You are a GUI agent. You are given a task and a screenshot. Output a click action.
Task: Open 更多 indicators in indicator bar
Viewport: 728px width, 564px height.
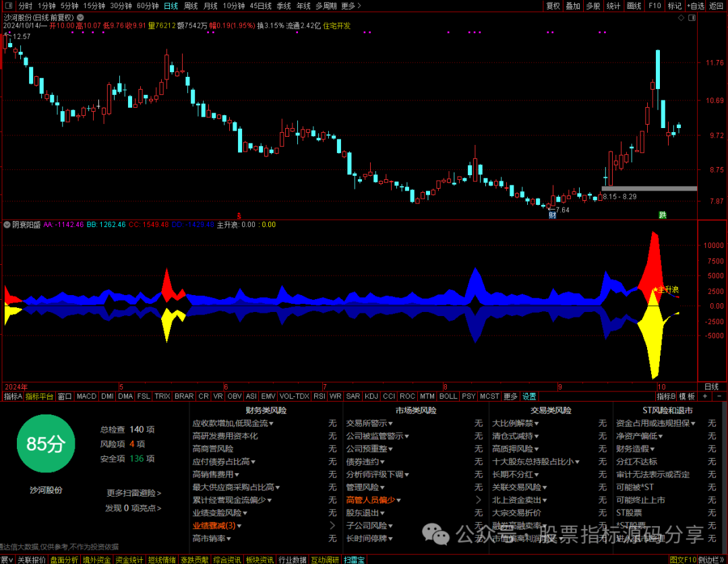click(x=510, y=396)
